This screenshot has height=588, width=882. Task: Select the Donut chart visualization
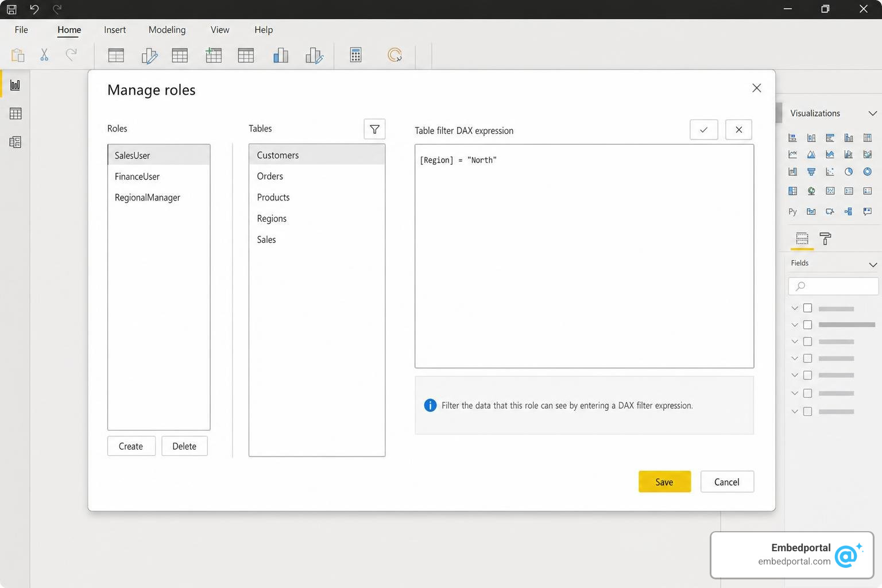click(868, 172)
